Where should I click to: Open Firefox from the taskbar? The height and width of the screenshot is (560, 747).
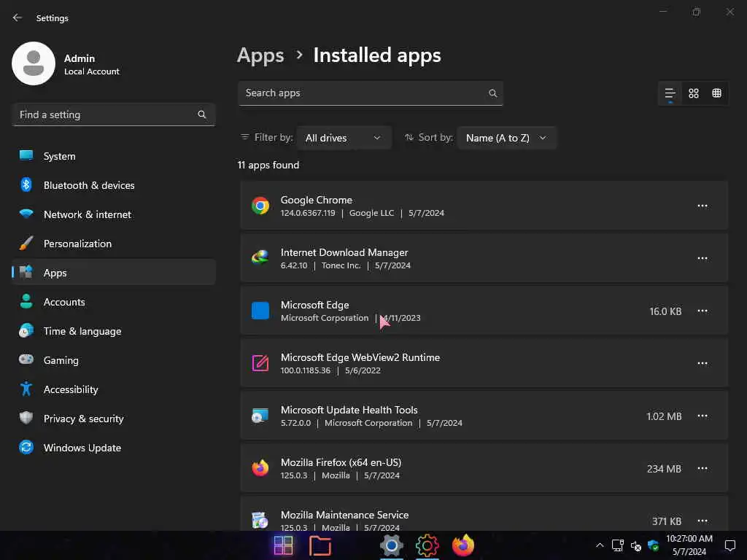[x=462, y=545]
